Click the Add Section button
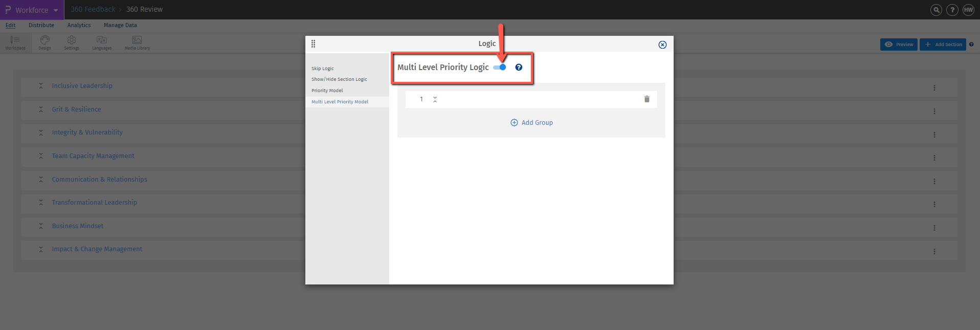Screen dimensions: 980x330 click(943, 45)
